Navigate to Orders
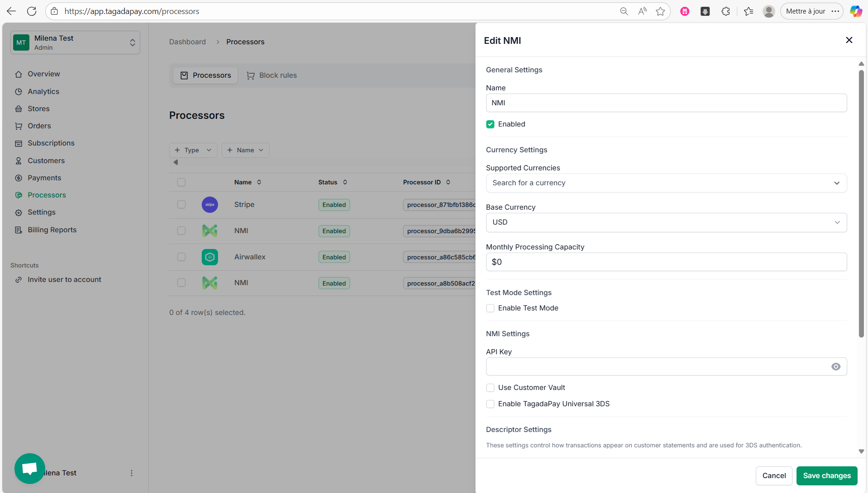This screenshot has height=493, width=868. (39, 126)
